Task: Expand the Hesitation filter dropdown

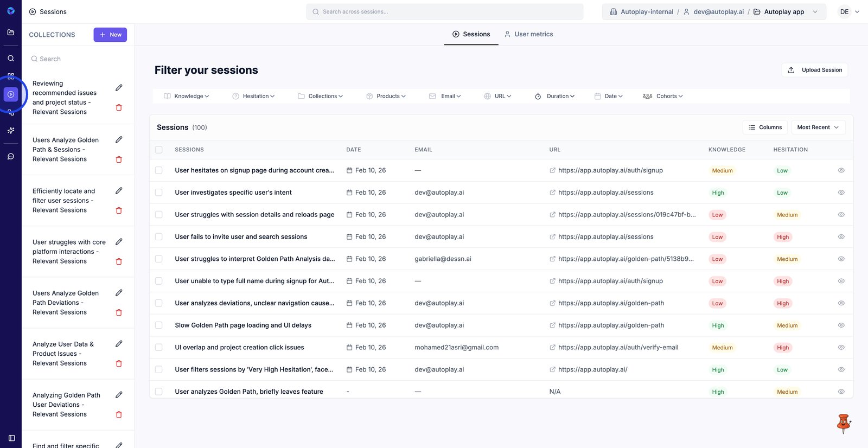Action: [253, 96]
